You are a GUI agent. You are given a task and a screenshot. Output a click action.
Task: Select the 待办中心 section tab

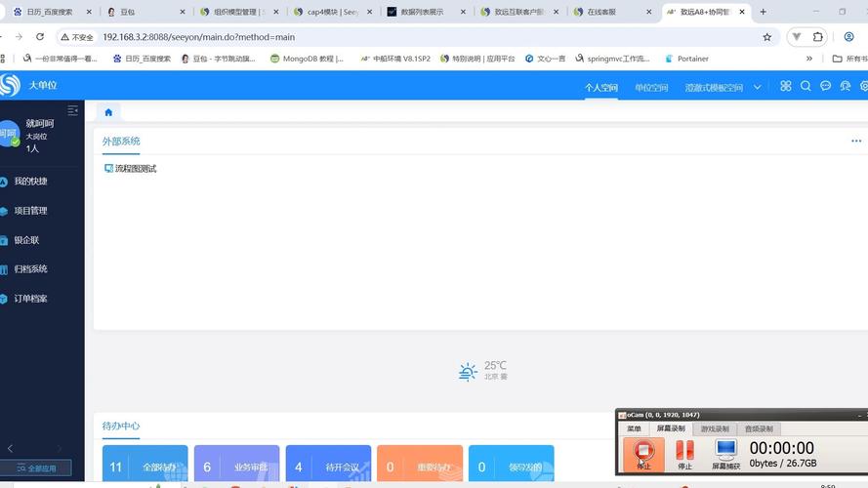(x=121, y=427)
